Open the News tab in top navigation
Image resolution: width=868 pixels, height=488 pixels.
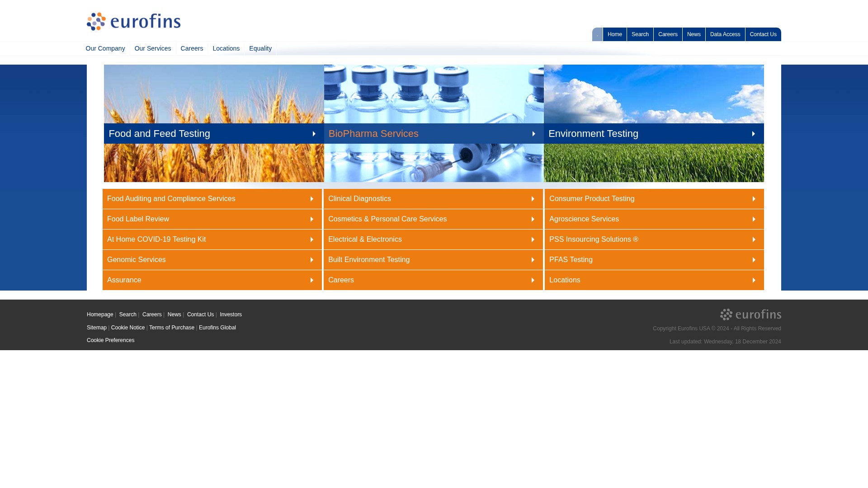click(x=694, y=34)
